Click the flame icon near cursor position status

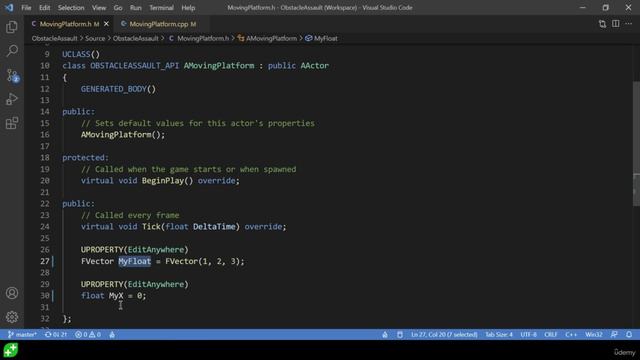pyautogui.click(x=385, y=335)
